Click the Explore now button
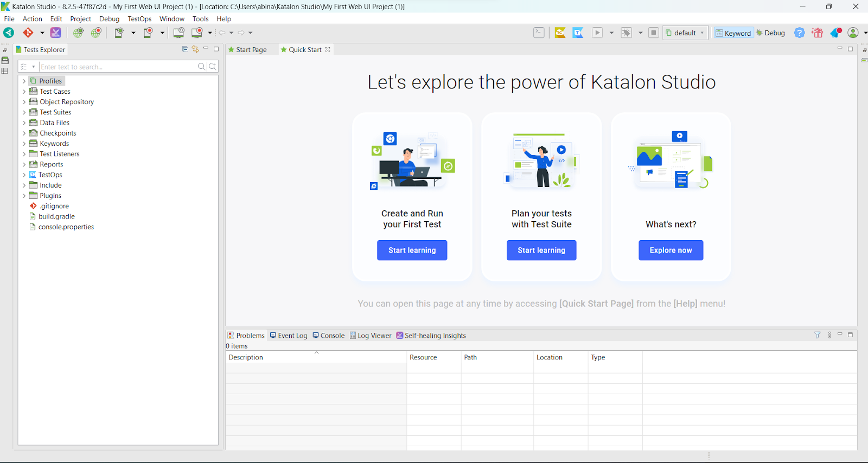 tap(671, 250)
